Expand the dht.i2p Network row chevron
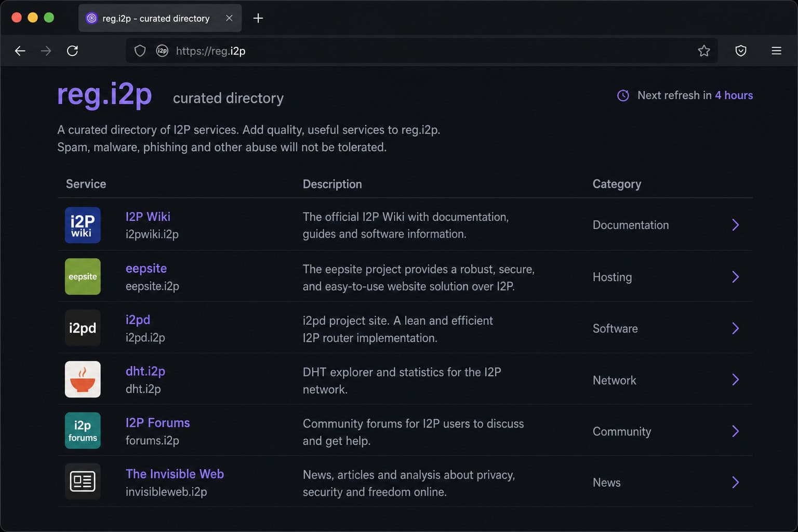798x532 pixels. pos(736,379)
